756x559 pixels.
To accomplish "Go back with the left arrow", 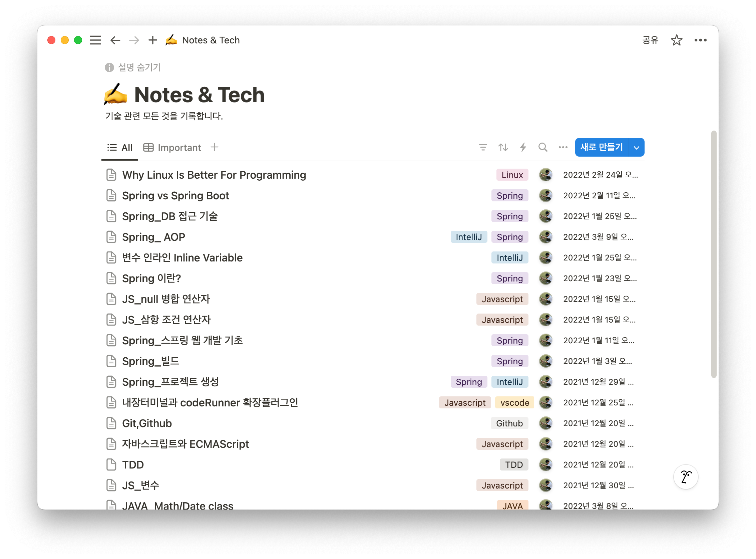I will [x=115, y=40].
